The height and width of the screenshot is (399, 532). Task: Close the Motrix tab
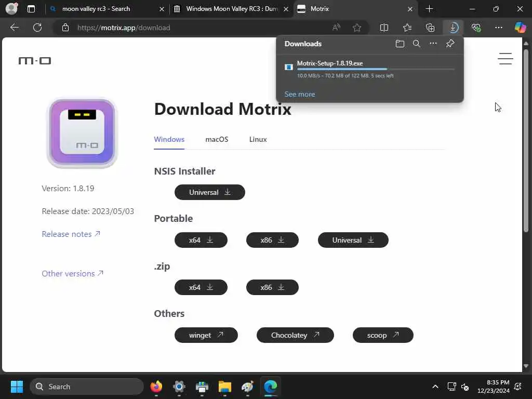410,9
